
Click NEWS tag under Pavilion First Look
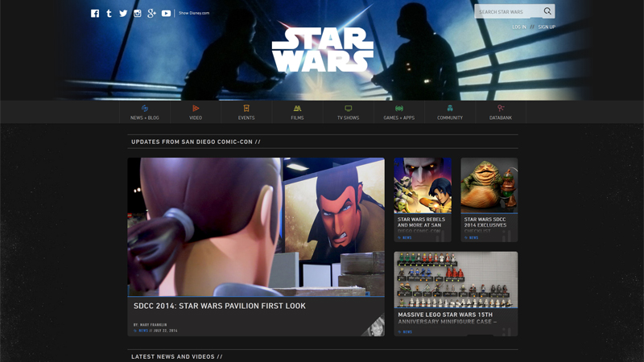pyautogui.click(x=143, y=331)
